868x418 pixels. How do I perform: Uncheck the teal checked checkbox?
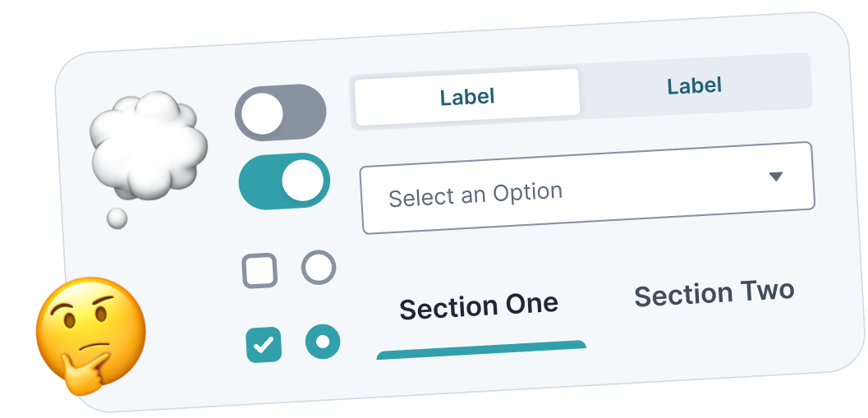pyautogui.click(x=264, y=345)
